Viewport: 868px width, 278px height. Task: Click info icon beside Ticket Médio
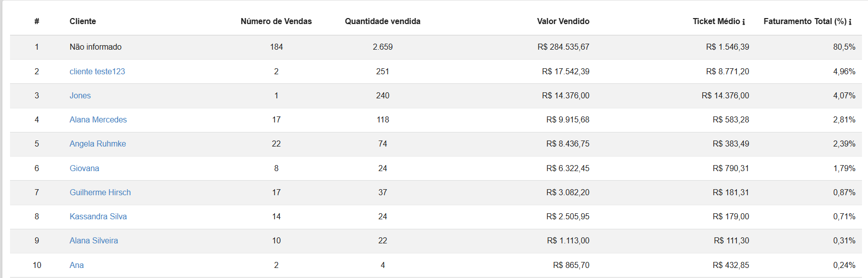(744, 22)
